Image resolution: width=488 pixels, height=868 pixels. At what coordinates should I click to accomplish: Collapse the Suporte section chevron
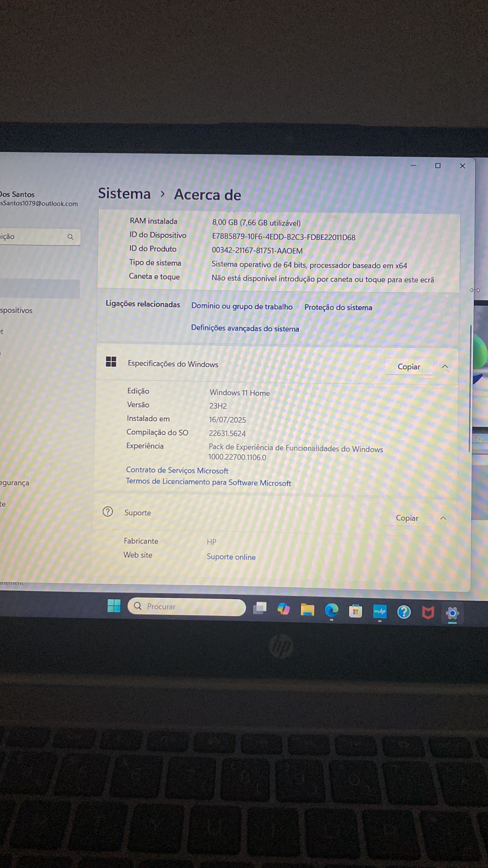point(443,518)
